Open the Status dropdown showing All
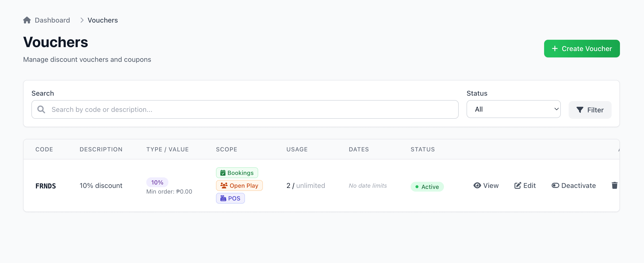 pos(513,109)
